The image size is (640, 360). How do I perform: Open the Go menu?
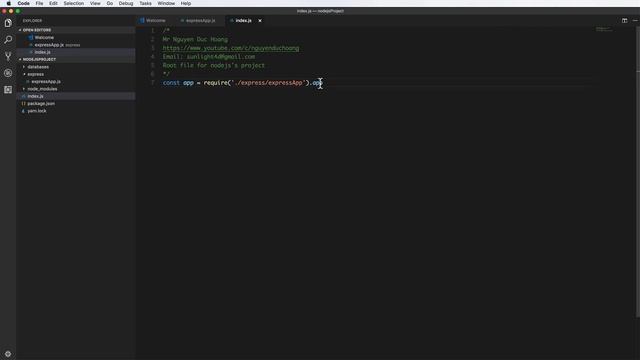[110, 3]
